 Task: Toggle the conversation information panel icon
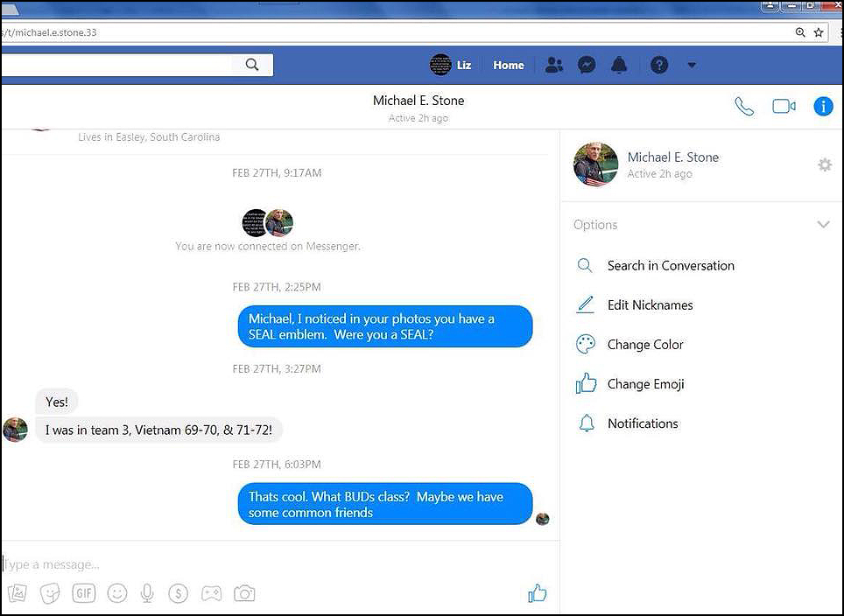pos(823,107)
